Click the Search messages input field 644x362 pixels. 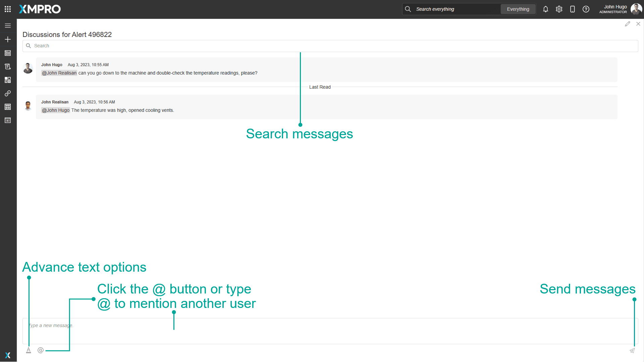coord(134,46)
